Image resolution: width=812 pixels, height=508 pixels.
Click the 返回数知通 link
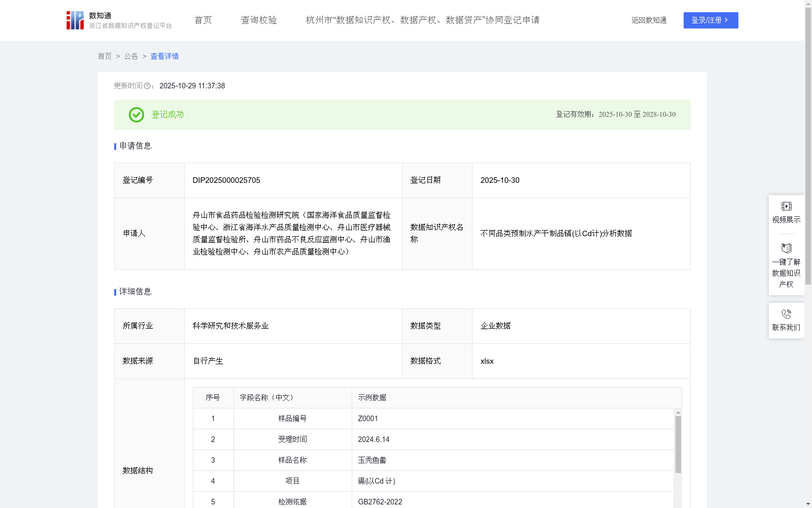point(649,20)
